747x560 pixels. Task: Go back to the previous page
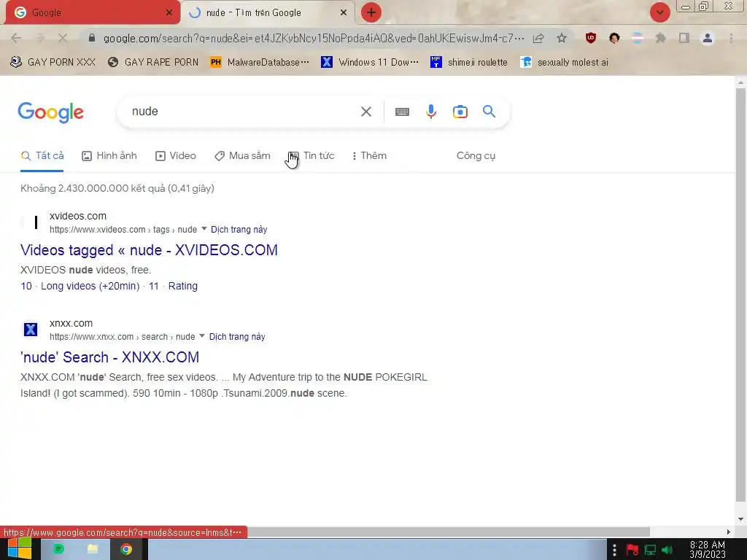point(16,38)
